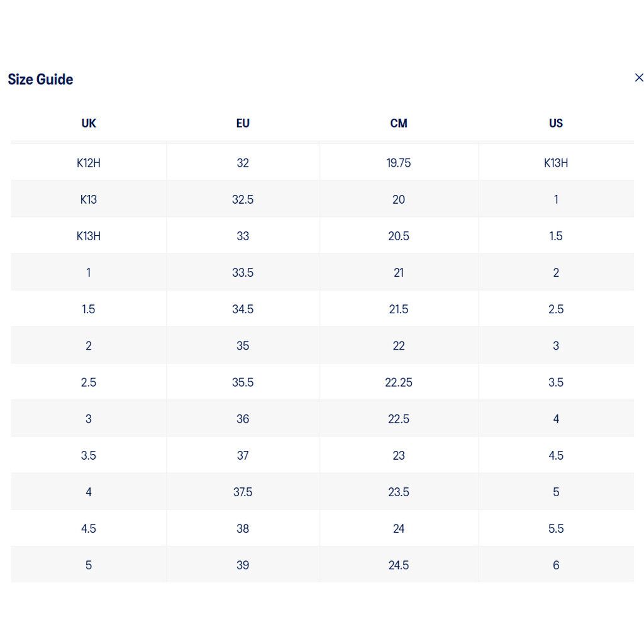The width and height of the screenshot is (644, 644).
Task: Select the 35.5 EU size cell
Action: click(x=243, y=382)
